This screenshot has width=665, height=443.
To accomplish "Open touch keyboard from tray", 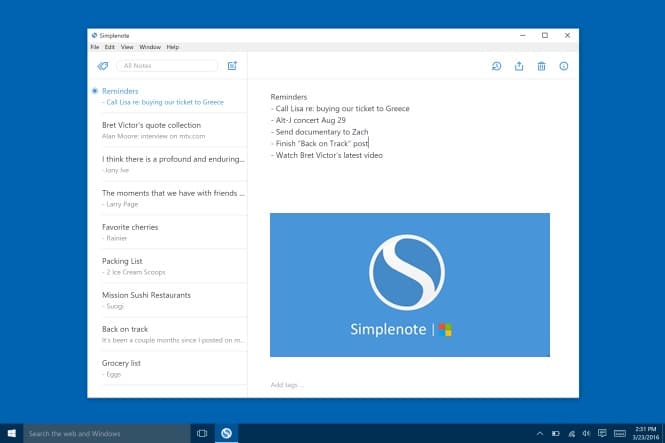I will coord(620,433).
